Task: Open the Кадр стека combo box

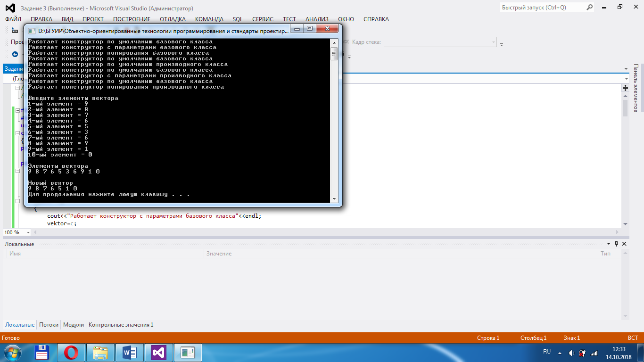Action: point(440,42)
